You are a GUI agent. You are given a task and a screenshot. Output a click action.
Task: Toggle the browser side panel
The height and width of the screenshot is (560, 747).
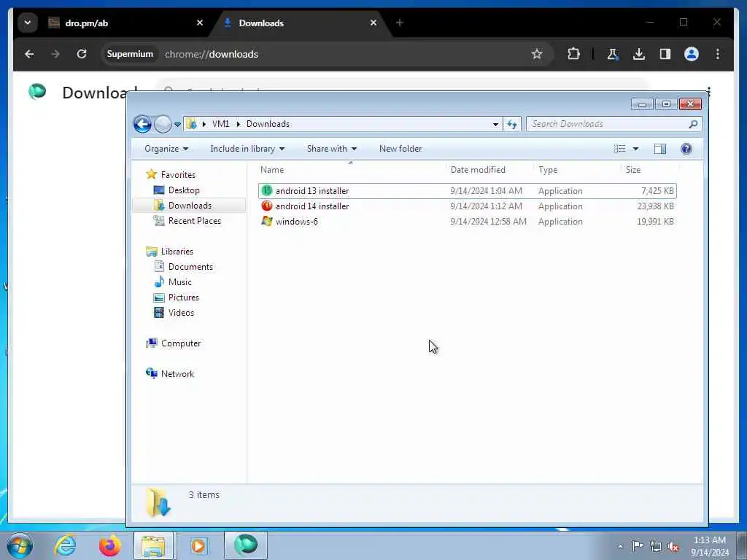tap(665, 54)
